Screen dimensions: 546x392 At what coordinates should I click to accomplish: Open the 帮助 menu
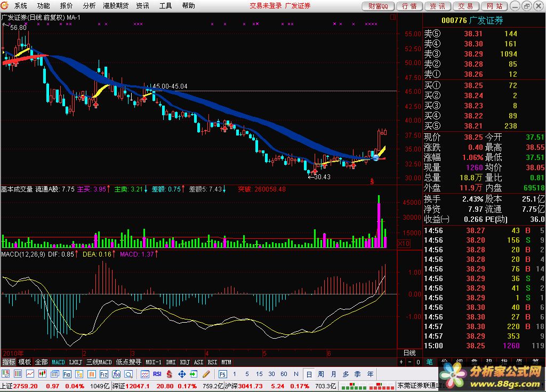[188, 5]
